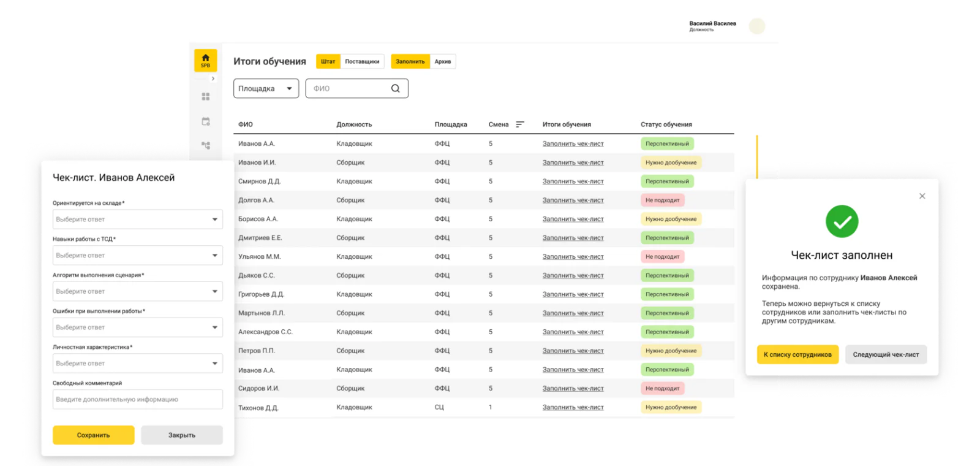Switch to the Поставщики tab

coord(362,61)
